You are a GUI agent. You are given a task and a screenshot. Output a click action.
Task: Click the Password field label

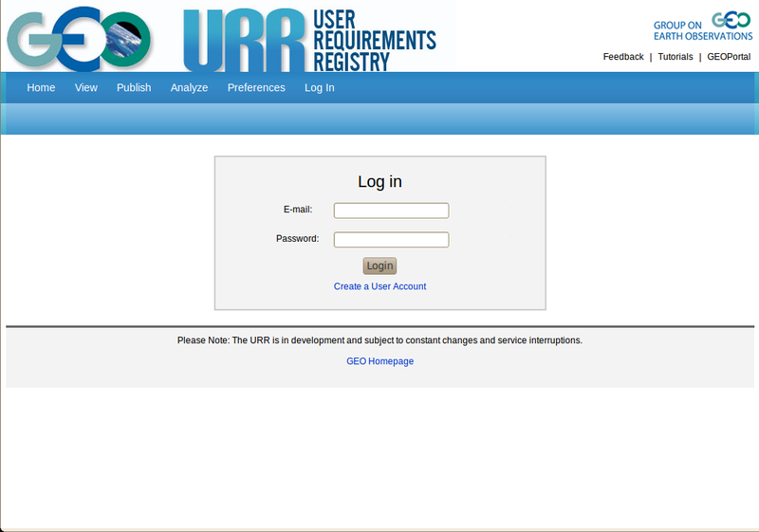297,239
